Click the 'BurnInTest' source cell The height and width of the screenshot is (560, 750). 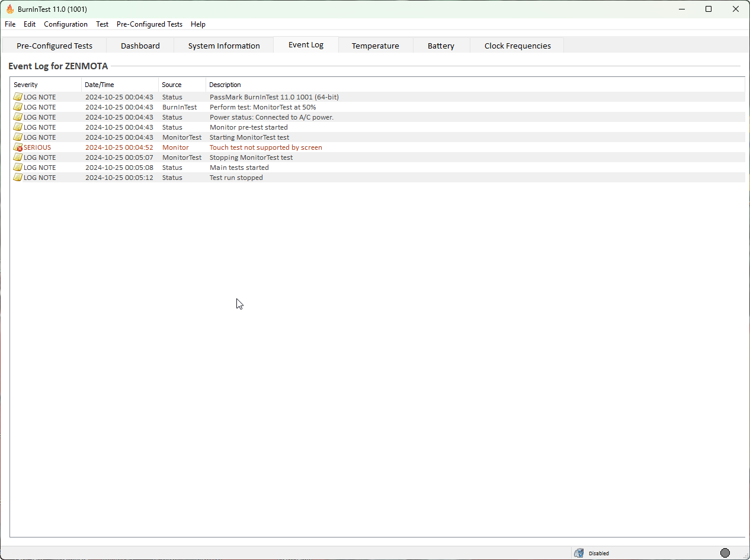click(180, 107)
